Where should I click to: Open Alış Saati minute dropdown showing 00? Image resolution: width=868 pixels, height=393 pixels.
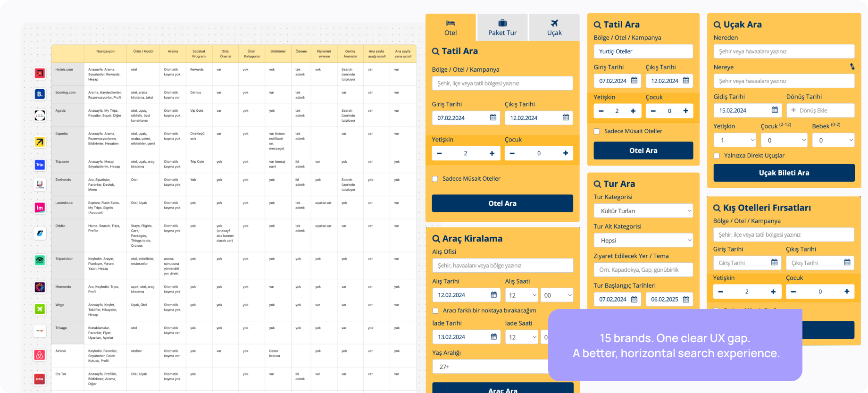(x=557, y=295)
